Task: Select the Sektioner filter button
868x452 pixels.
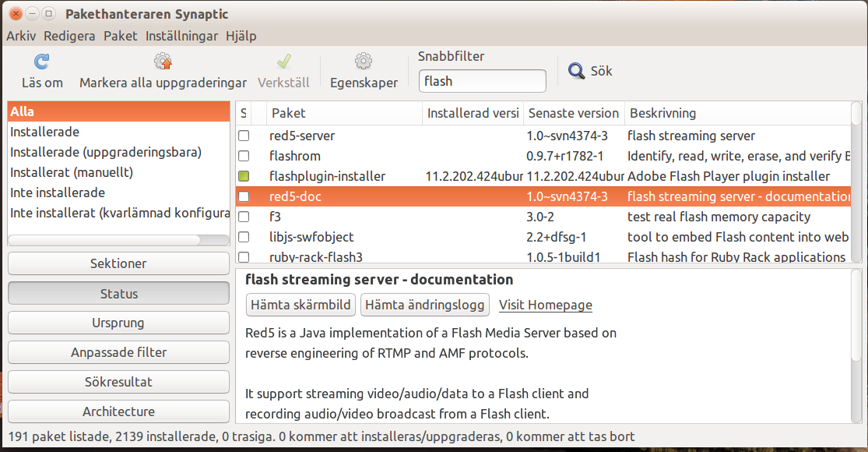Action: point(118,263)
